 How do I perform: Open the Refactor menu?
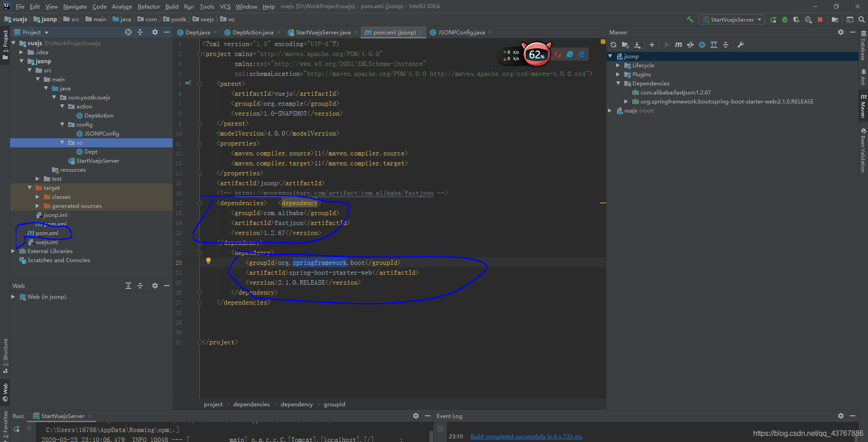pyautogui.click(x=149, y=6)
